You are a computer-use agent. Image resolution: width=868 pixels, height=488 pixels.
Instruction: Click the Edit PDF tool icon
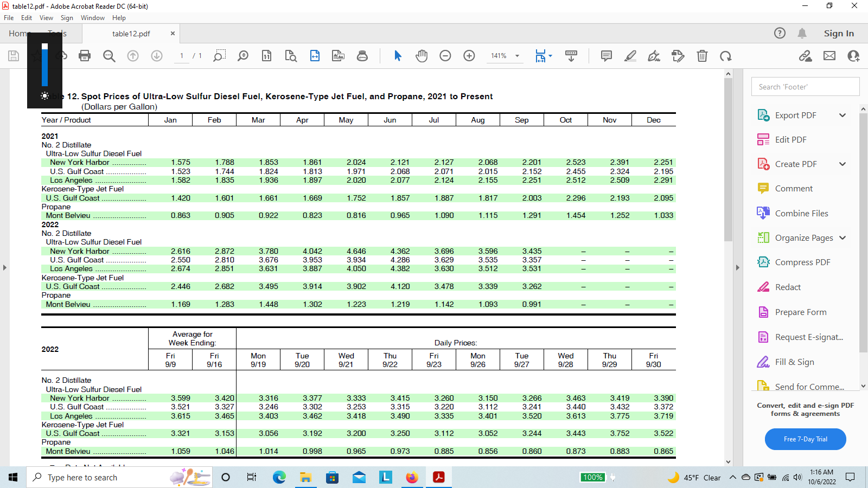point(763,139)
